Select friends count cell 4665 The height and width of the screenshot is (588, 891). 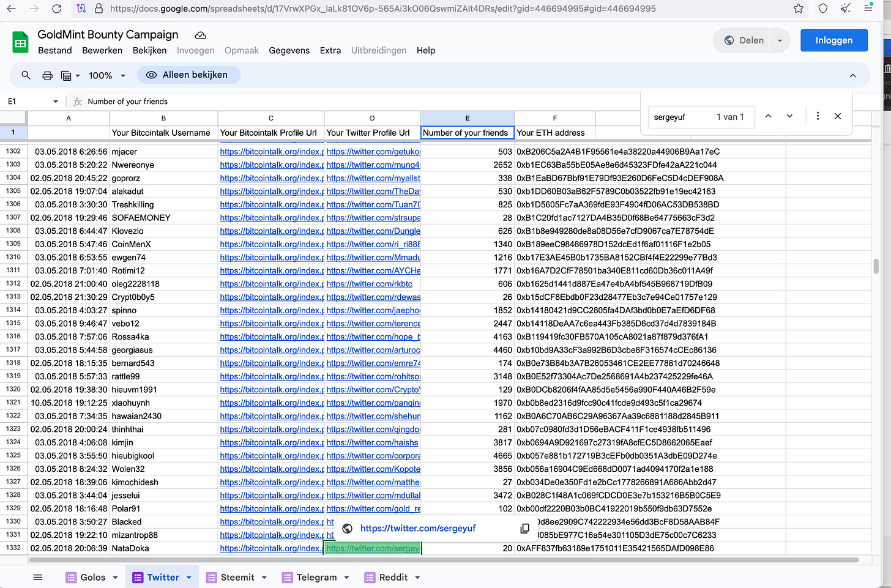pos(468,456)
